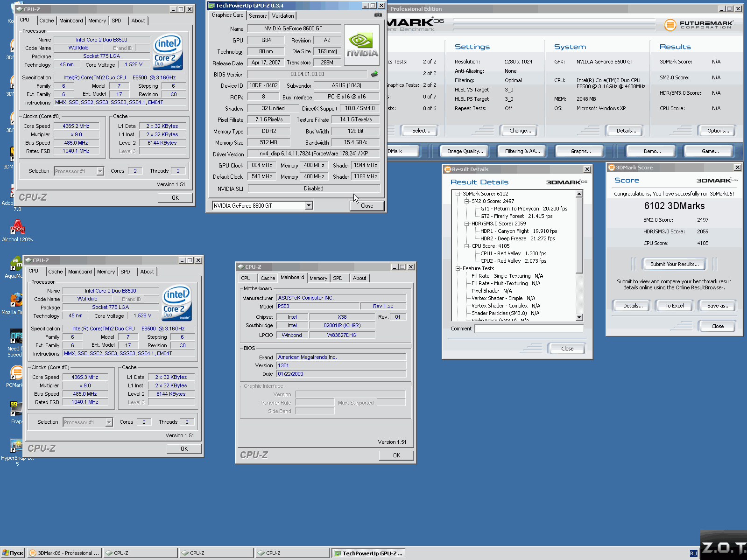Click Intel Core 2 Duo logo in top CPU-Z window
This screenshot has width=747, height=560.
[168, 52]
